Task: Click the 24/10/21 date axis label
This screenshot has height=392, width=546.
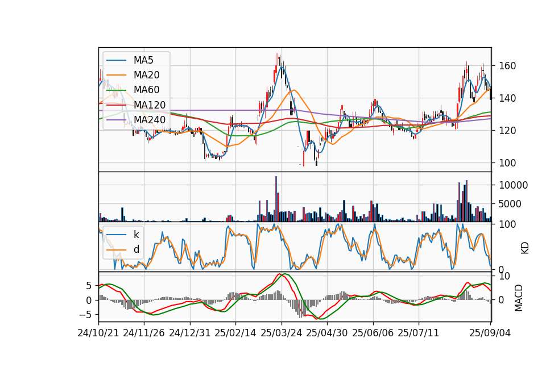Action: pos(98,333)
